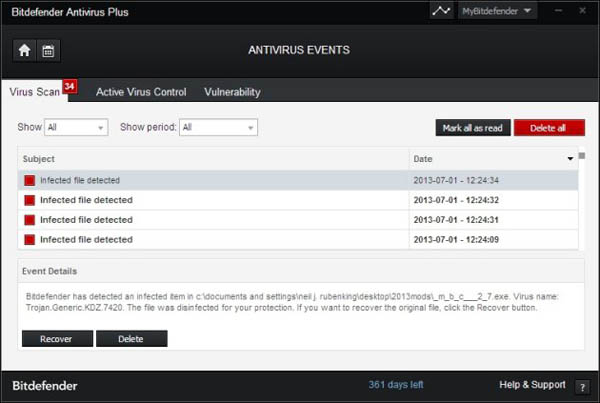Open the activity graph icon in title bar
600x403 pixels.
441,11
